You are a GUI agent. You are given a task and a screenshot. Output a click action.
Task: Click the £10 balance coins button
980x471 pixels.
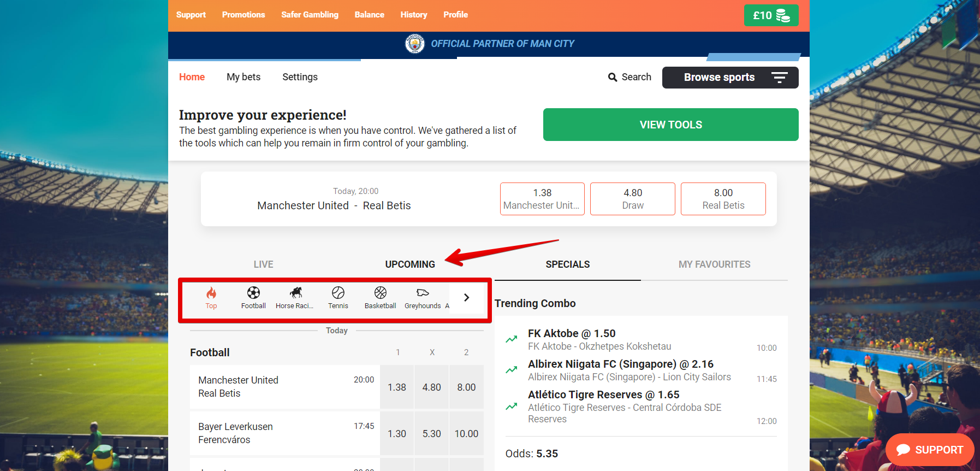click(771, 15)
